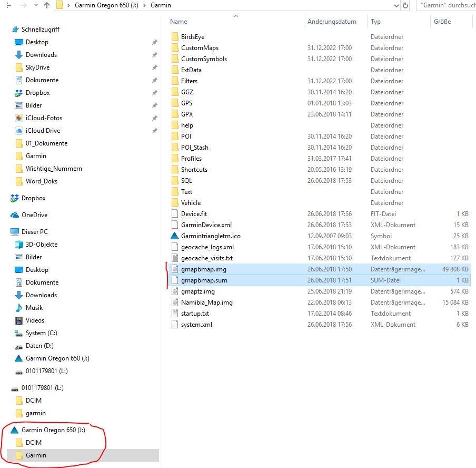The image size is (476, 468).
Task: Open Wichtige_Nummern folder
Action: (54, 168)
